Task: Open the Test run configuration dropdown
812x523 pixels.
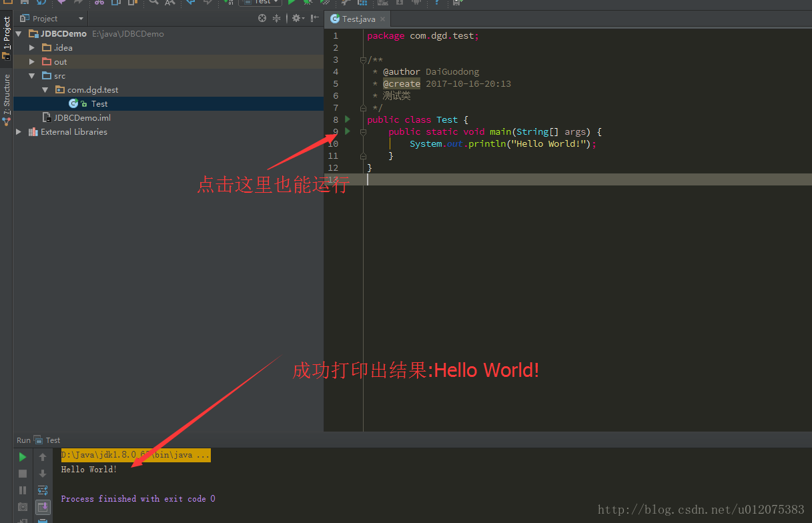Action: [260, 2]
